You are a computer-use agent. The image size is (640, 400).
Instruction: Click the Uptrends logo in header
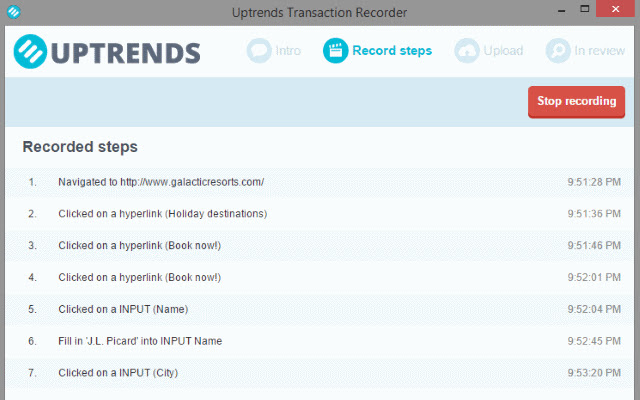coord(107,52)
